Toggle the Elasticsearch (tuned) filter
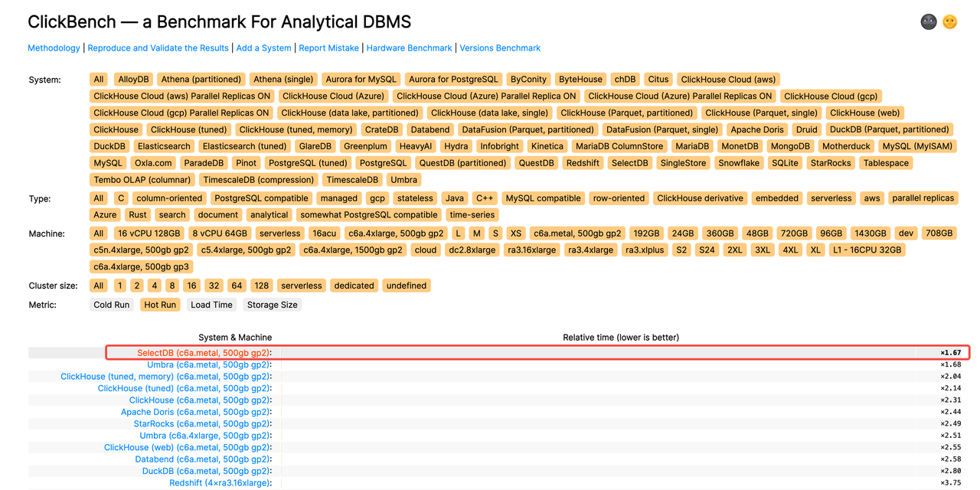This screenshot has width=980, height=490. (244, 147)
